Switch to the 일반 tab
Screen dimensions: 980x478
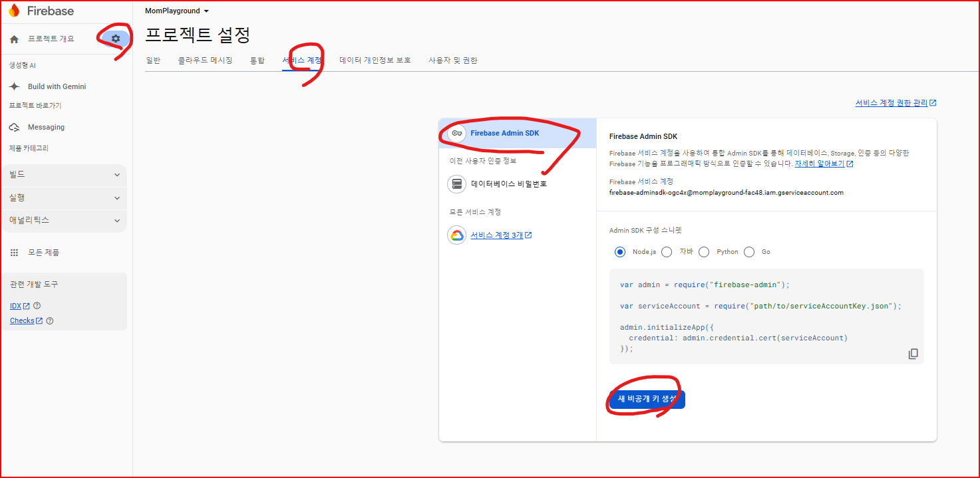153,60
